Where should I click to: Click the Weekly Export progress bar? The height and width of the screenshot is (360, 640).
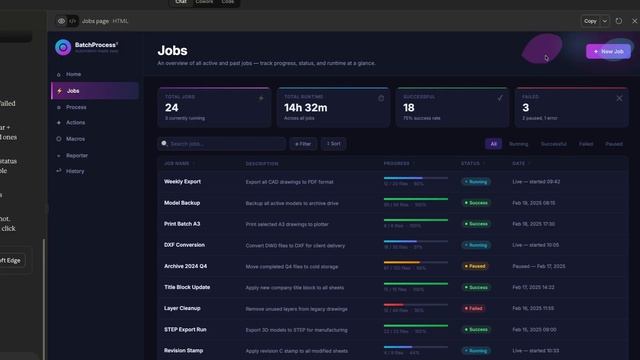(x=416, y=178)
